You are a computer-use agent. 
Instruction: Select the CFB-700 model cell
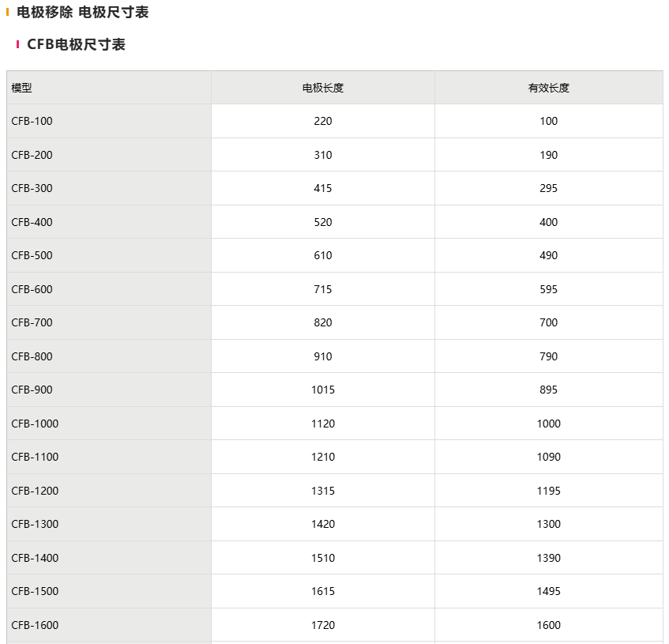(x=32, y=322)
